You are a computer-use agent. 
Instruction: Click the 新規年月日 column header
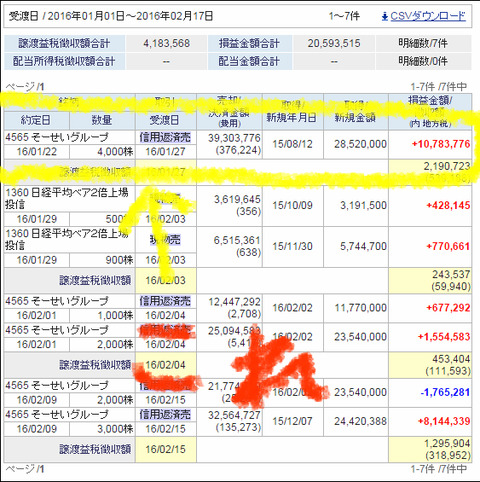[291, 118]
